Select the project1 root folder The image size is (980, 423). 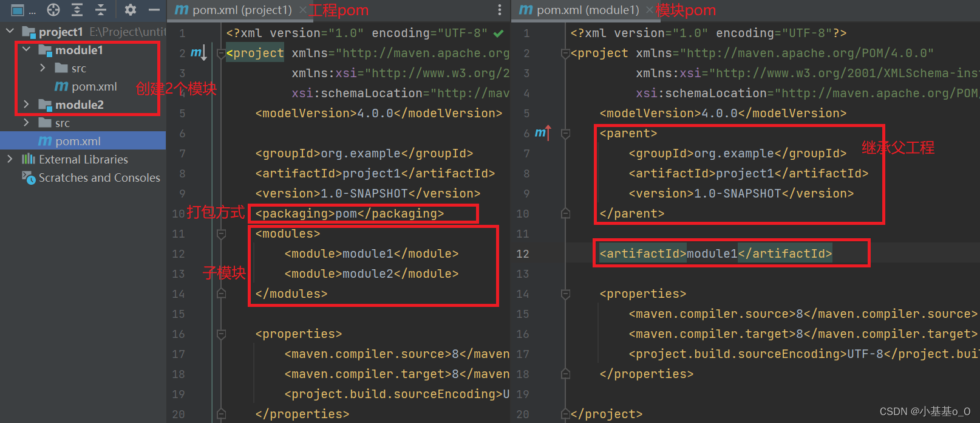(x=61, y=32)
